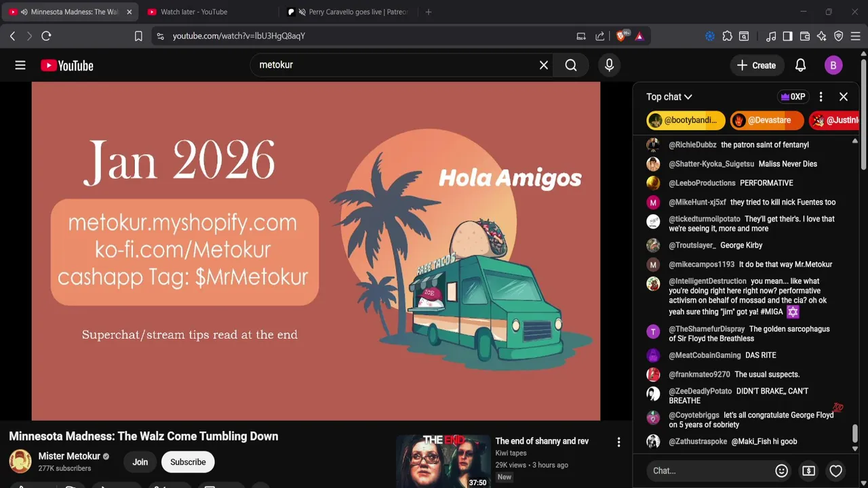Close the Minnesota Madness tab
This screenshot has height=488, width=868.
pos(129,12)
